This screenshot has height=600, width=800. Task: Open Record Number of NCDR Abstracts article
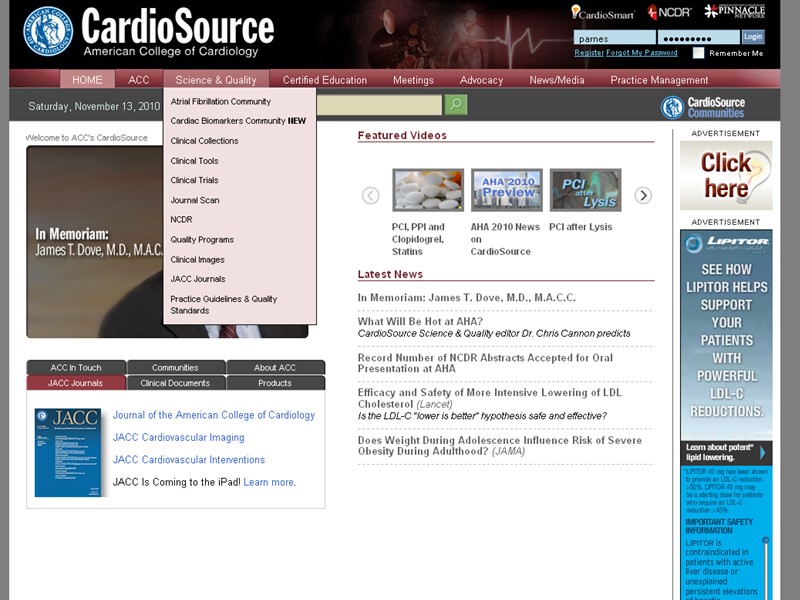(485, 363)
